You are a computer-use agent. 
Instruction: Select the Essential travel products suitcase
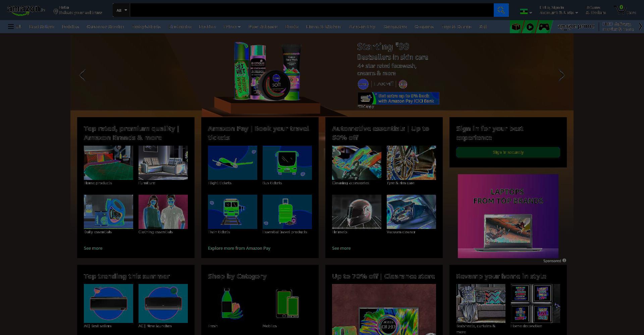287,212
